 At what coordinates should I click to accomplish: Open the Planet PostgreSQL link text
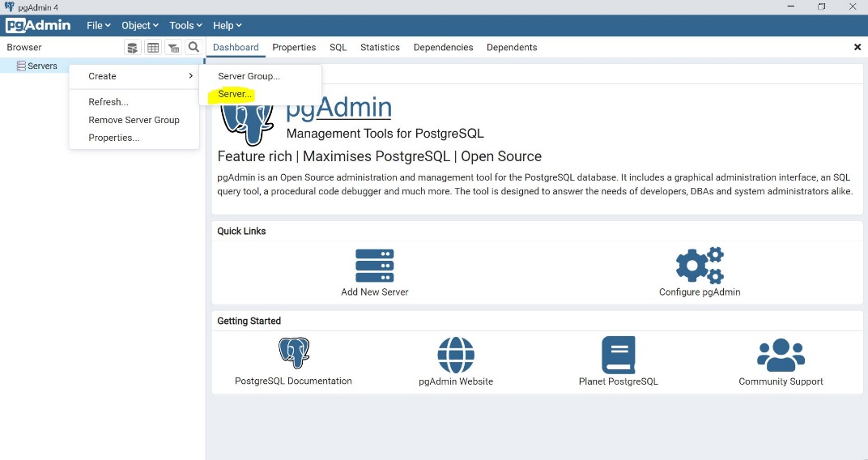pos(619,381)
